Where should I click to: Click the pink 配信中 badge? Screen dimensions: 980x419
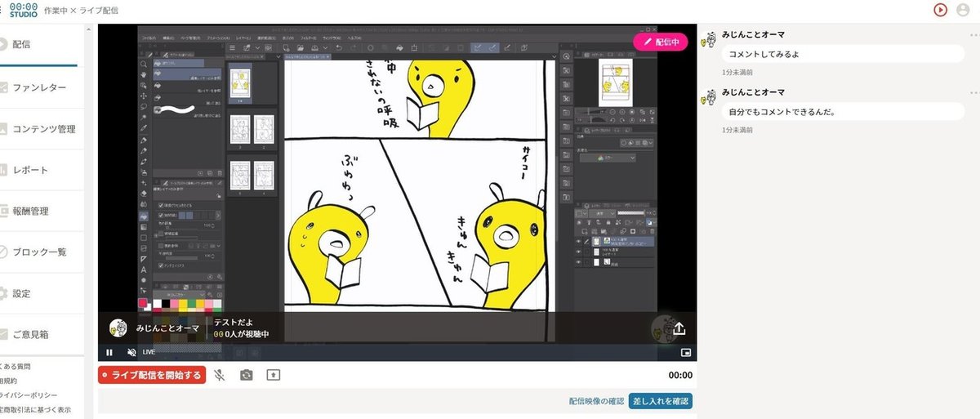[662, 41]
